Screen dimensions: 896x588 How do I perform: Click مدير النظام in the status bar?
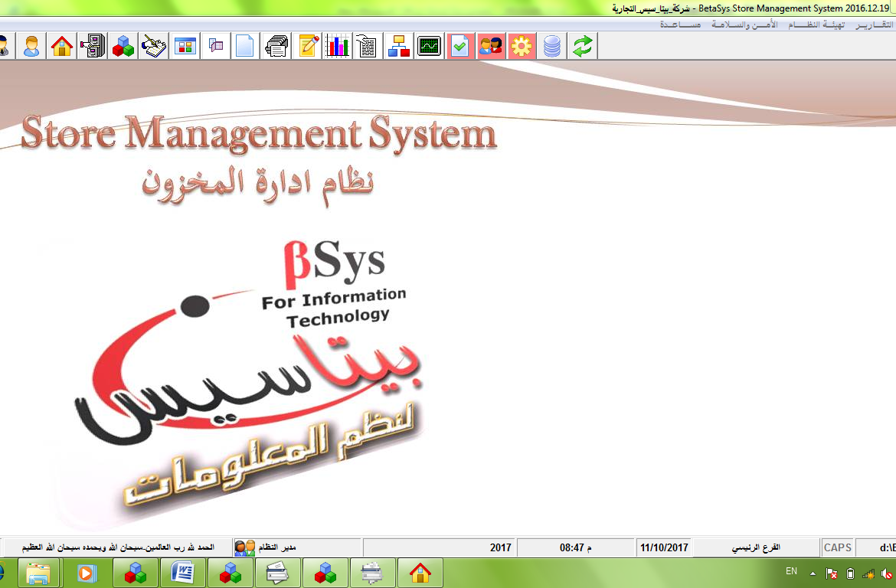tap(277, 547)
